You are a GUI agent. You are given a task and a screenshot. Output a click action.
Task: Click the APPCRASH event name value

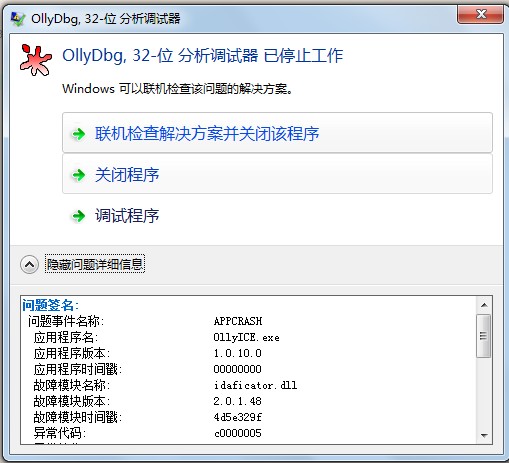pos(238,321)
